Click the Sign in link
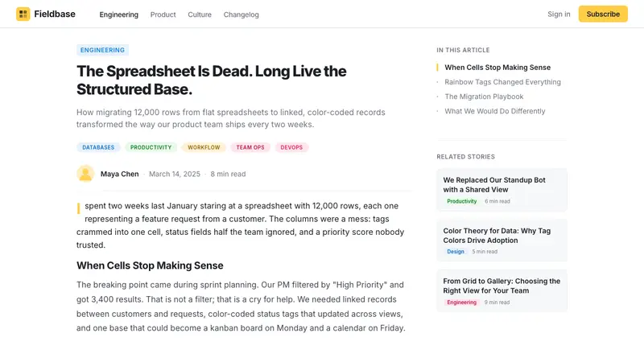Viewport: 644px width, 362px height. click(559, 14)
